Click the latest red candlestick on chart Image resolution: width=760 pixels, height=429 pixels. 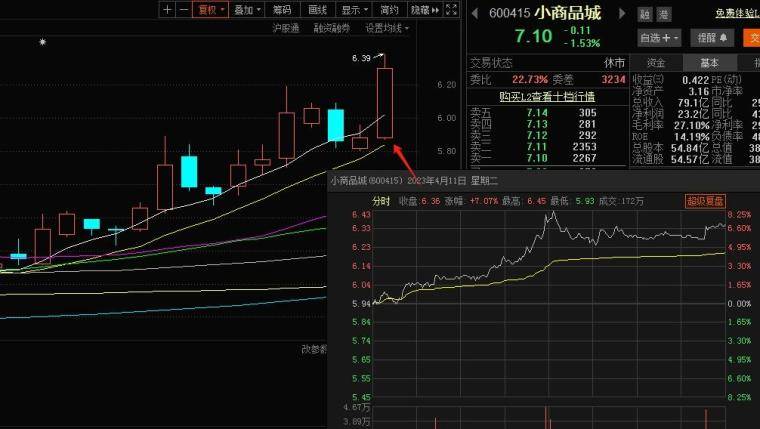point(385,103)
